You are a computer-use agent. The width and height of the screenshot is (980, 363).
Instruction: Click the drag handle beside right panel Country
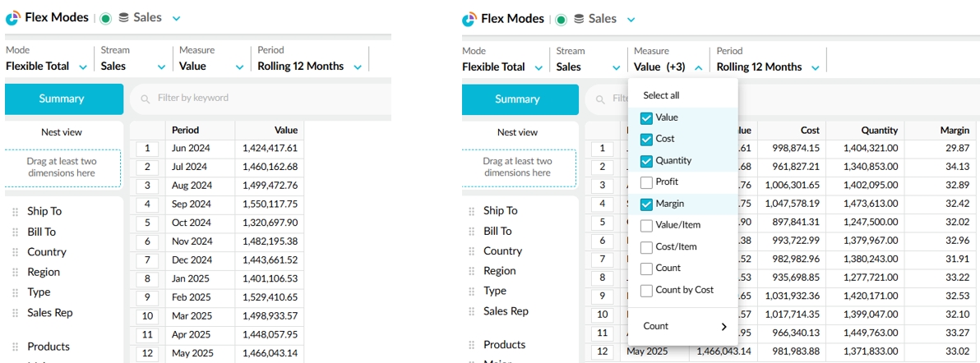(x=471, y=251)
